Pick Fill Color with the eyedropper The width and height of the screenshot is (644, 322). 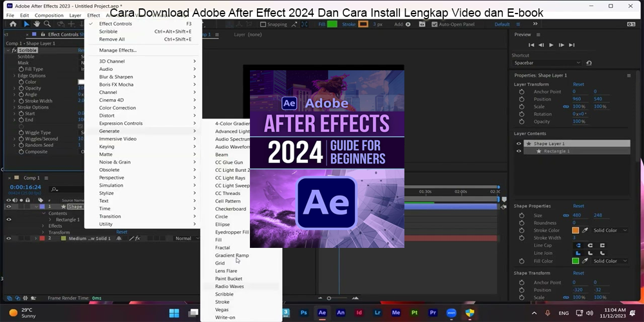click(585, 261)
